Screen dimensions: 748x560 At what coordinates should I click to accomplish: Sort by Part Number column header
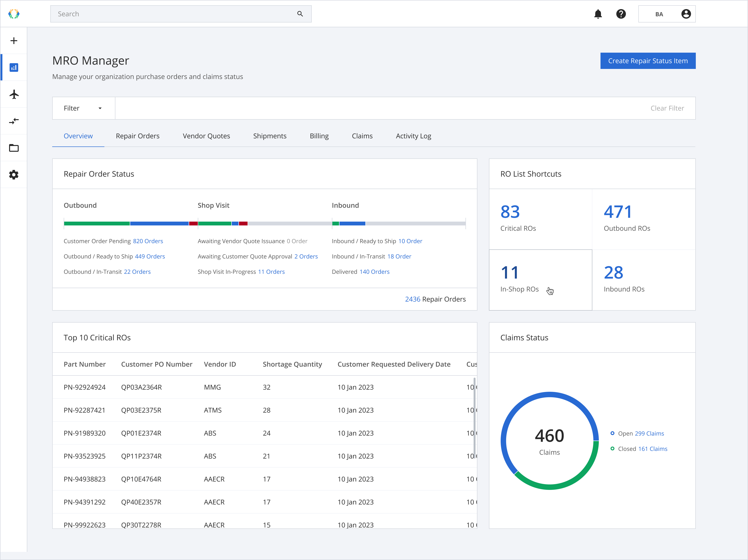85,364
